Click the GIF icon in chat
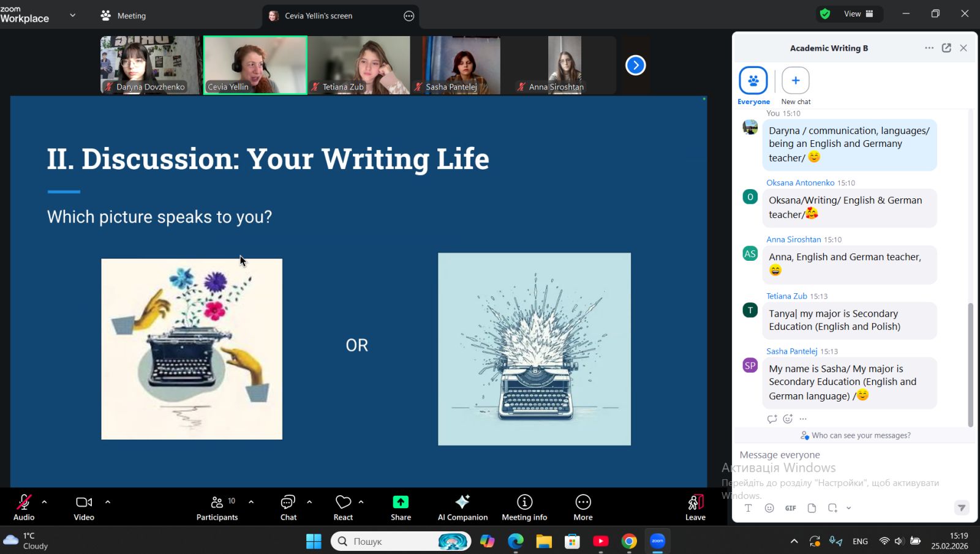 click(790, 508)
